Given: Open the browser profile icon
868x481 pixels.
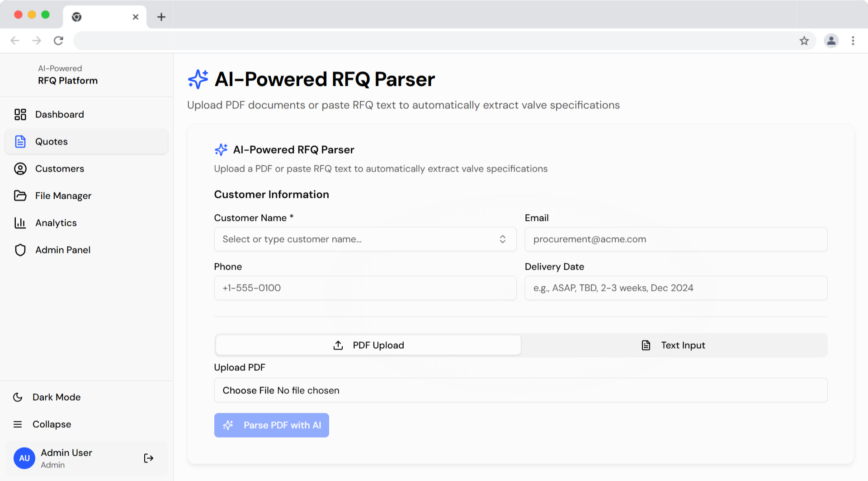Looking at the screenshot, I should coord(831,41).
